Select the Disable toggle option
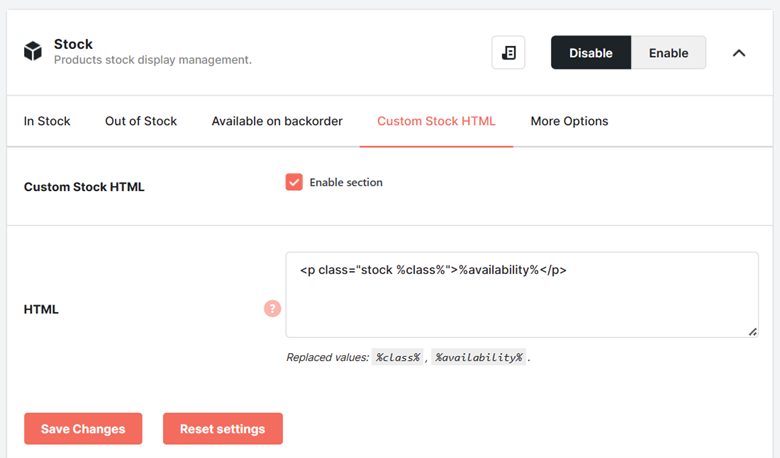780x458 pixels. (x=591, y=52)
